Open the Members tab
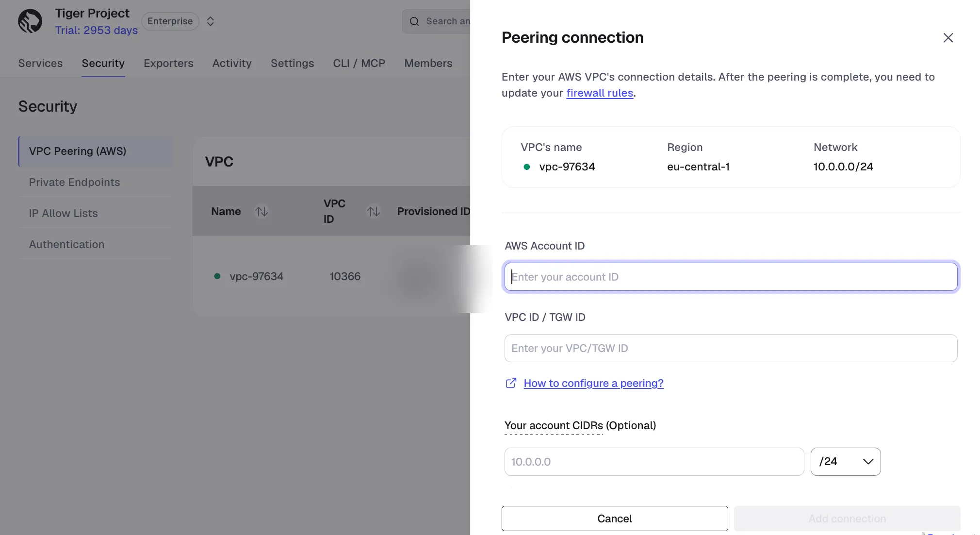This screenshot has width=980, height=535. [428, 63]
